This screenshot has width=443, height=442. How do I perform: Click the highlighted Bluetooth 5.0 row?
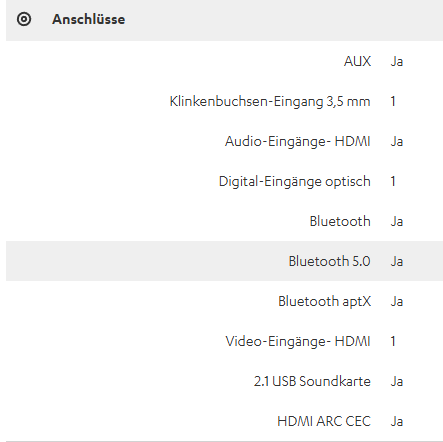pos(224,261)
